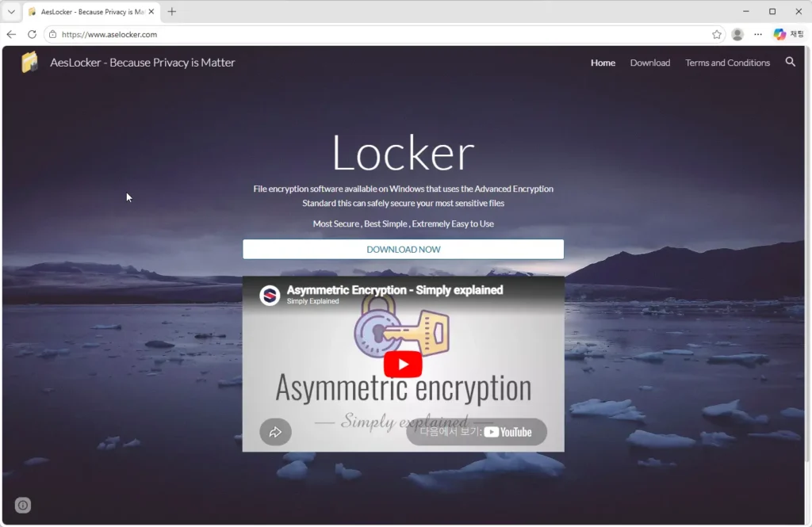Share the embedded video
The image size is (812, 527).
275,432
